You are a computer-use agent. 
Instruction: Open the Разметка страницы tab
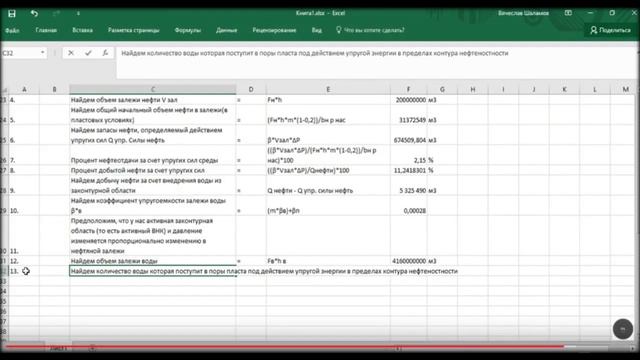(133, 30)
